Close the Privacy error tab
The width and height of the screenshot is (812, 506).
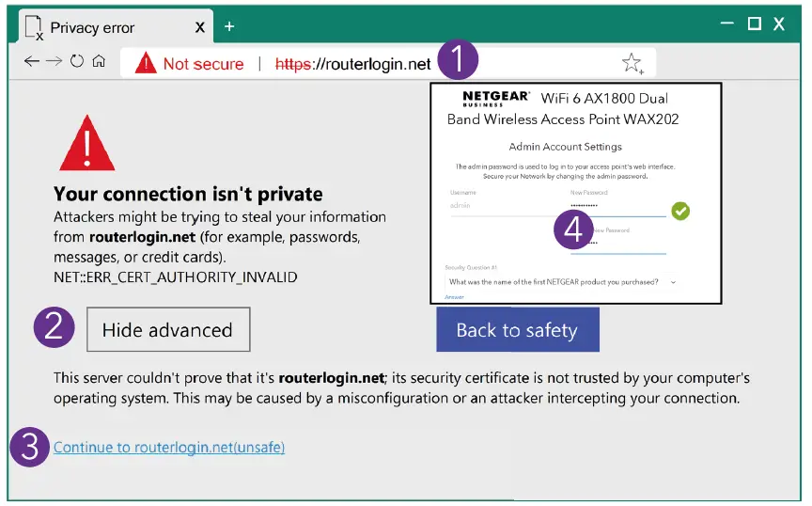pyautogui.click(x=200, y=26)
